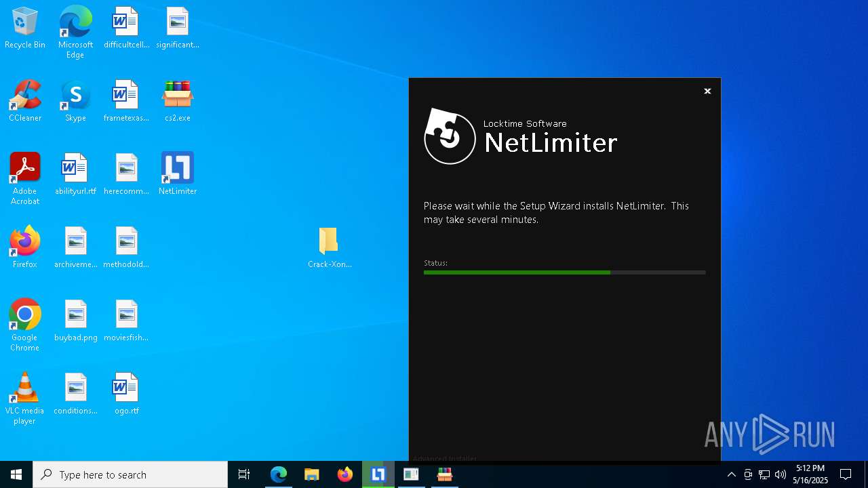Screen dimensions: 868x488
Task: Open the clock showing 5:12 PM
Action: click(810, 474)
